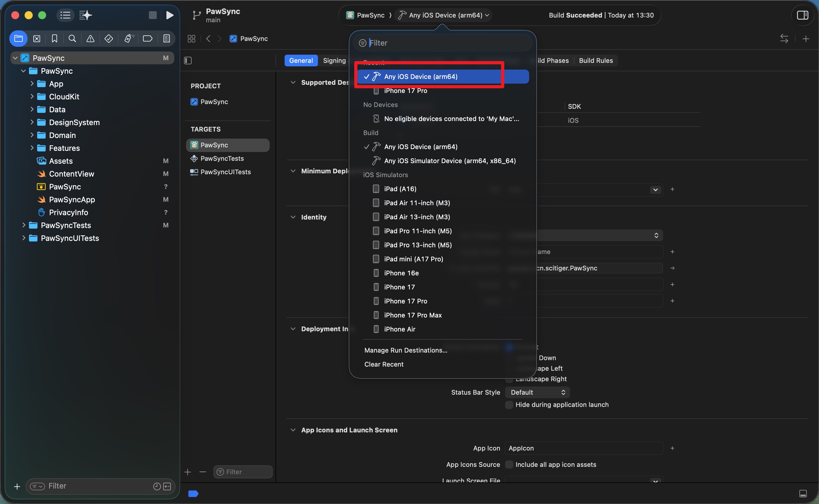Select iPhone Air simulator
The height and width of the screenshot is (504, 819).
point(443,329)
